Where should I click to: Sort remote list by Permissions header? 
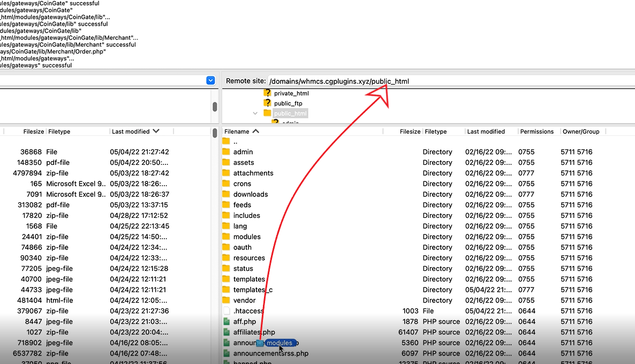(x=536, y=132)
